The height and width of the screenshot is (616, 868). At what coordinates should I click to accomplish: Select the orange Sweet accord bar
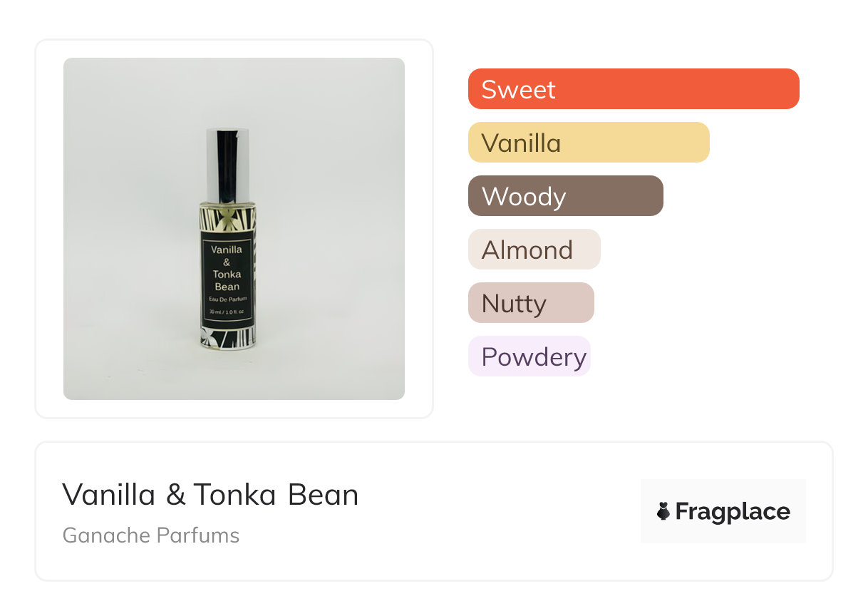click(633, 89)
